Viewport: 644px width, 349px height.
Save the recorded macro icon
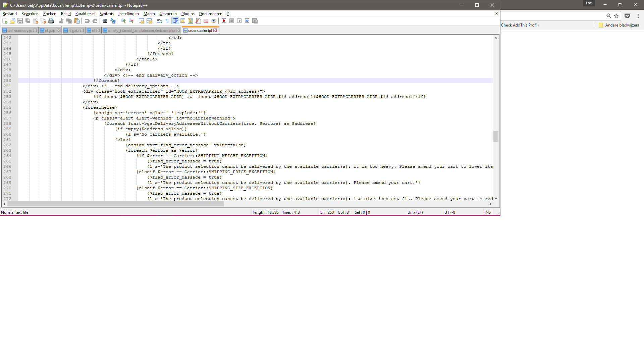tap(255, 21)
